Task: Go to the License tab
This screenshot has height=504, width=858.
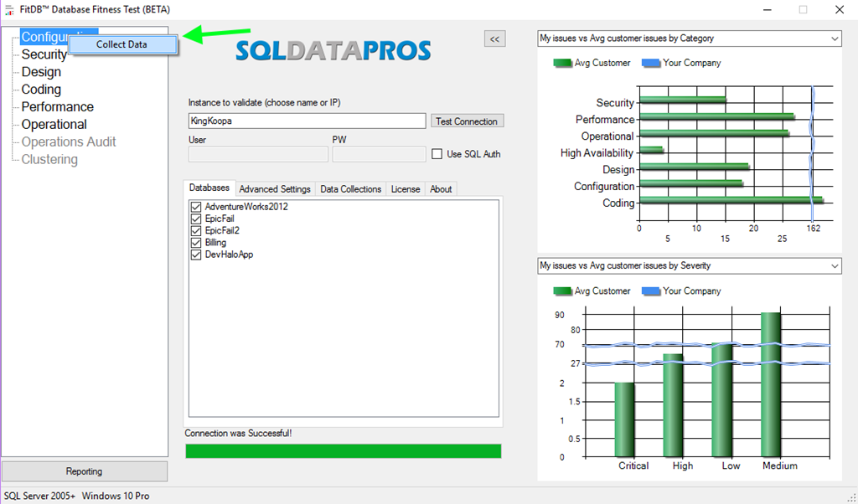Action: 406,189
